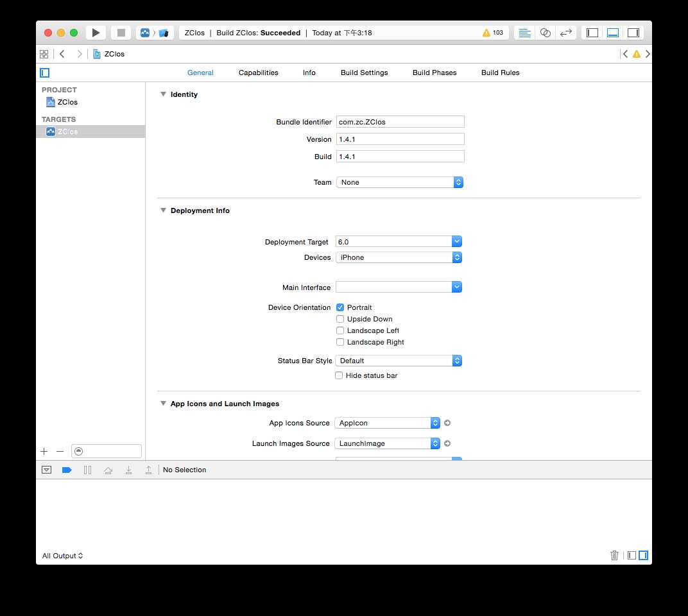The image size is (688, 616).
Task: Show the Standard editor
Action: point(524,33)
